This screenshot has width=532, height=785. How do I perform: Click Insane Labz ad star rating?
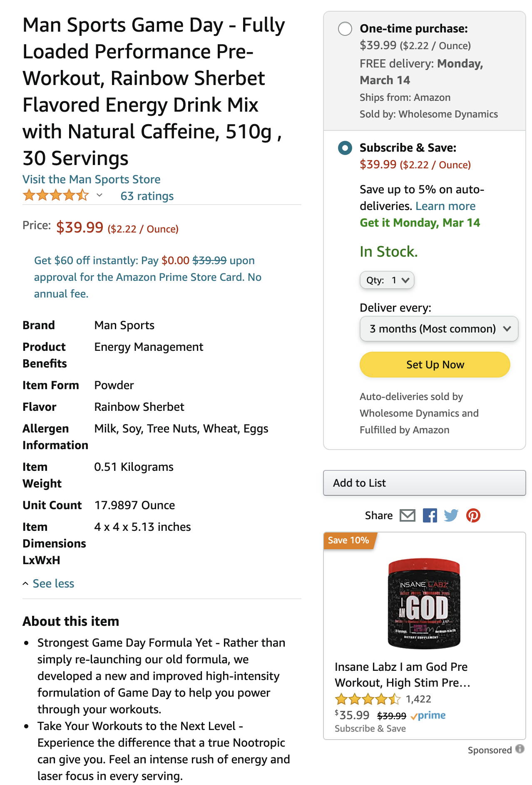pyautogui.click(x=368, y=699)
